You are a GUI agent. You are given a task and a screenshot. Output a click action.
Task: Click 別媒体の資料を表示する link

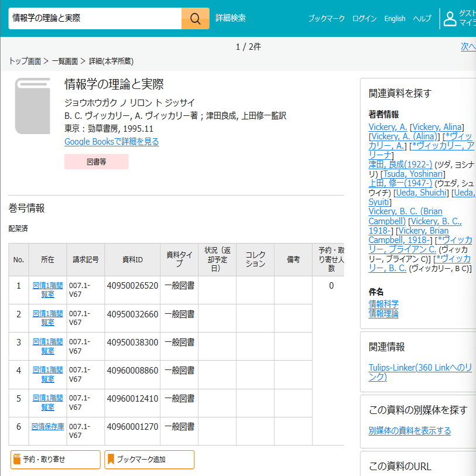[x=409, y=430]
